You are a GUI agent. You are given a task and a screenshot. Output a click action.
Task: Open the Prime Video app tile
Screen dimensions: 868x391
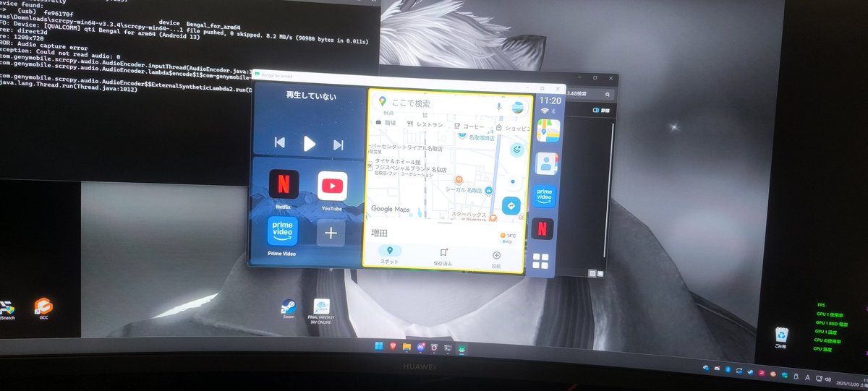point(282,231)
